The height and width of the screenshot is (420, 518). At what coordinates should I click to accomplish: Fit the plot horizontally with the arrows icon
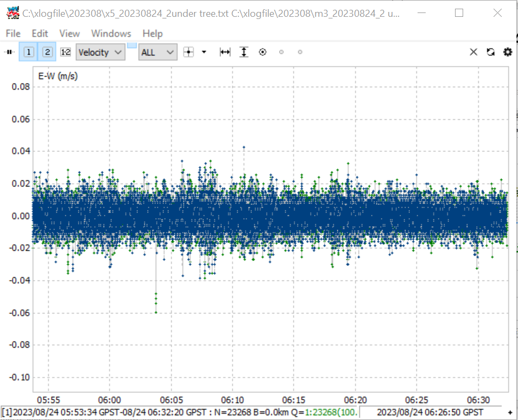[x=225, y=52]
